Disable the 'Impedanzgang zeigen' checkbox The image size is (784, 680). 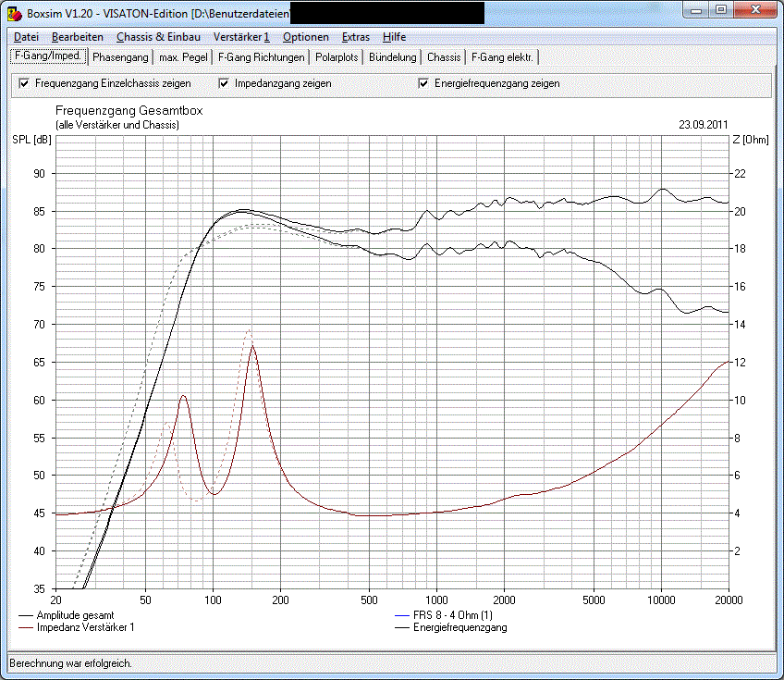pos(224,83)
